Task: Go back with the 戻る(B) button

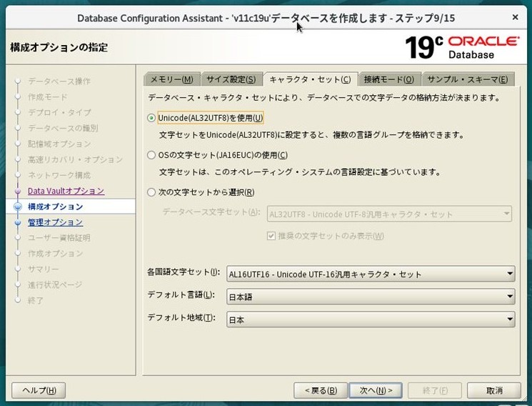Action: 321,390
